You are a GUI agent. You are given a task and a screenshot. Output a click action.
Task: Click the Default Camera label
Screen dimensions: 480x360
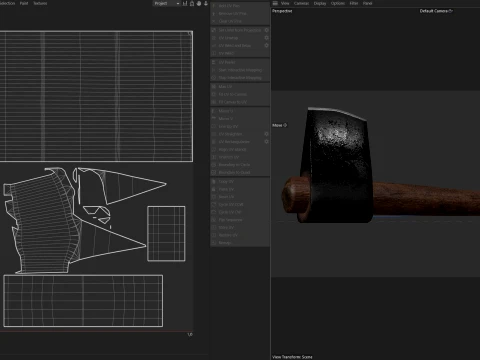coord(436,11)
